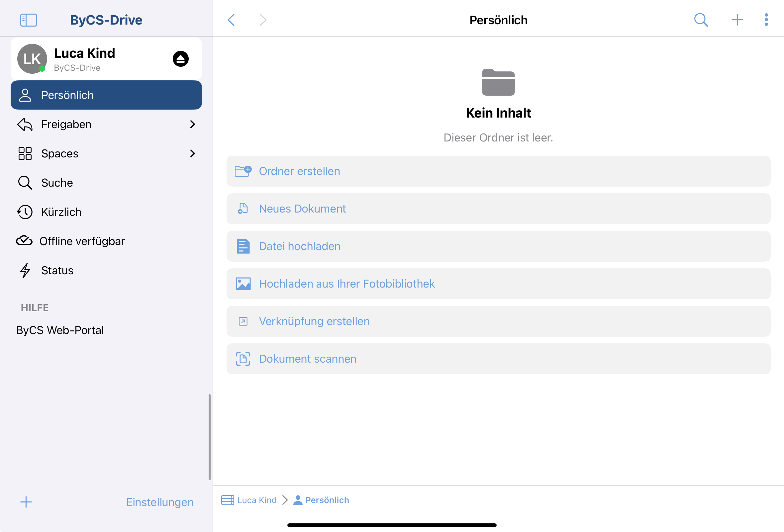Click the LK avatar circle
Screen dimensions: 784x532
(x=32, y=59)
